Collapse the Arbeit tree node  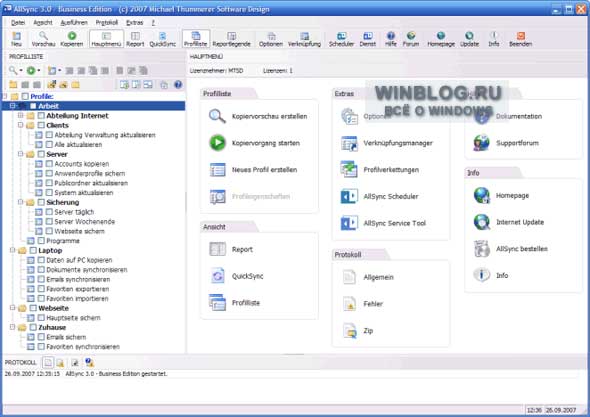point(13,106)
